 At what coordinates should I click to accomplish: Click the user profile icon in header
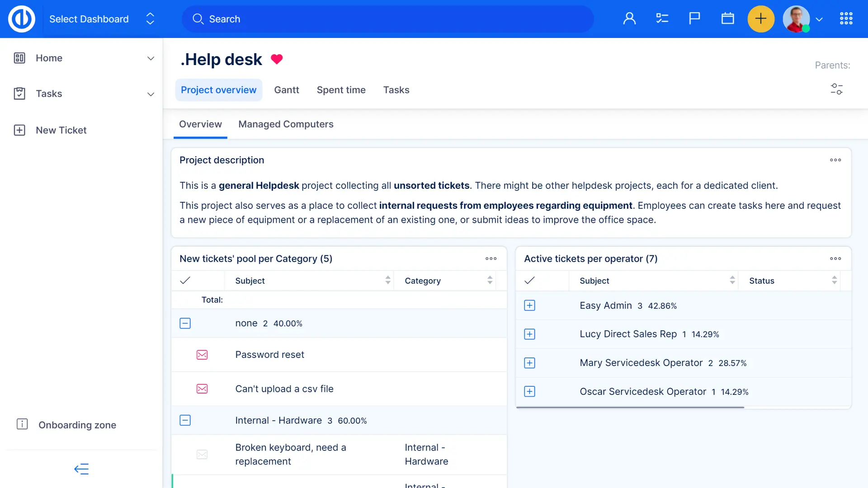[629, 19]
